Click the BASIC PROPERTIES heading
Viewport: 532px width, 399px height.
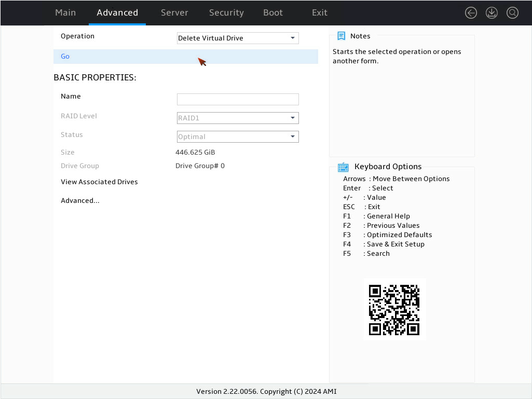pos(95,78)
